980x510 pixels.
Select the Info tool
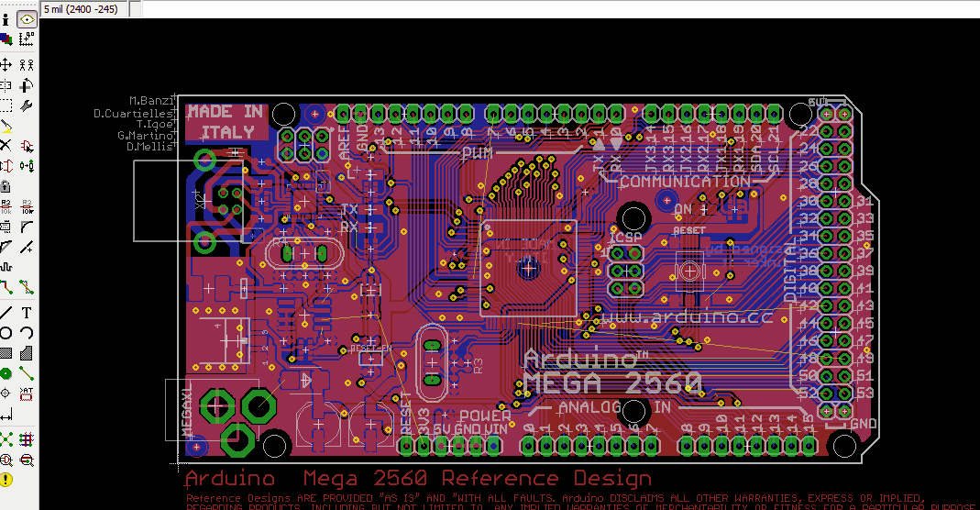6,19
